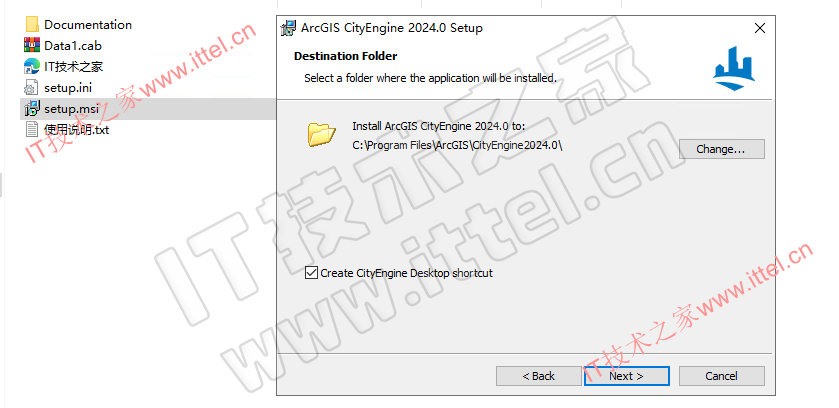
Task: Select the 使用说明.txt file name
Action: (x=77, y=130)
